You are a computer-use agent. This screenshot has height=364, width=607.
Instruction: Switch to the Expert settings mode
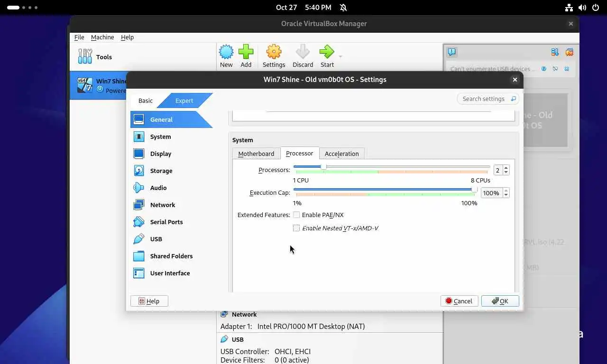coord(184,100)
